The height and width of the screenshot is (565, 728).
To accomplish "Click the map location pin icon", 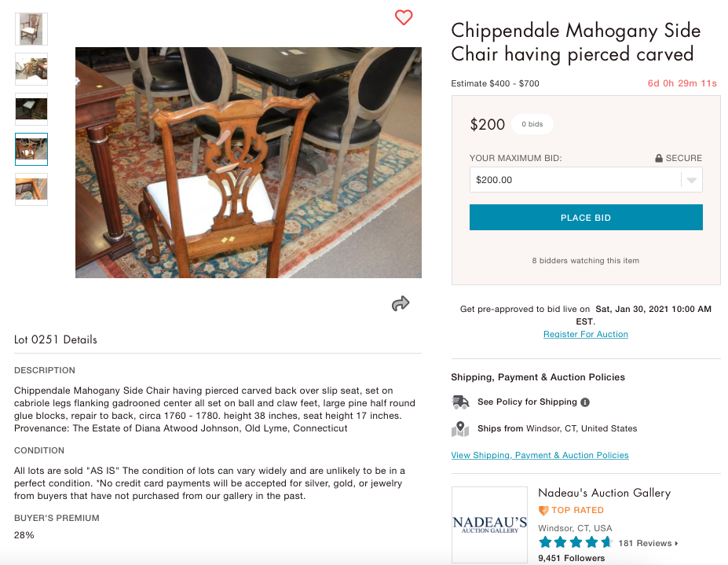I will tap(460, 429).
